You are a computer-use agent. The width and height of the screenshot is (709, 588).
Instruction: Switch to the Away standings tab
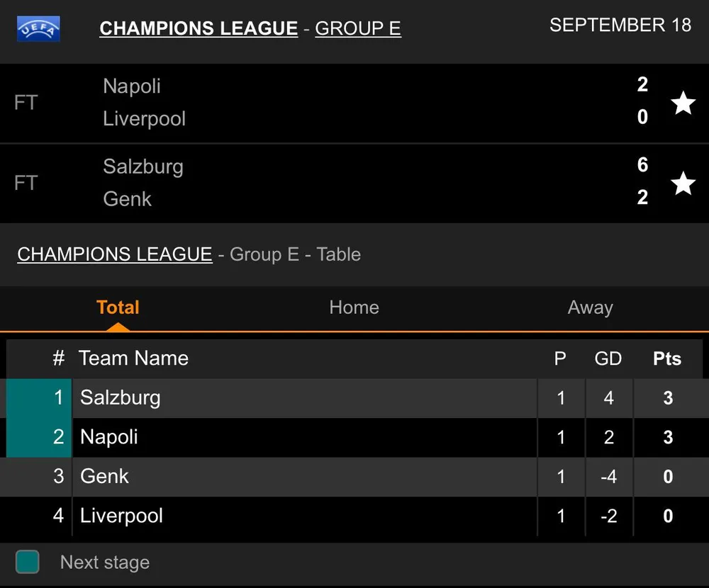(x=590, y=307)
